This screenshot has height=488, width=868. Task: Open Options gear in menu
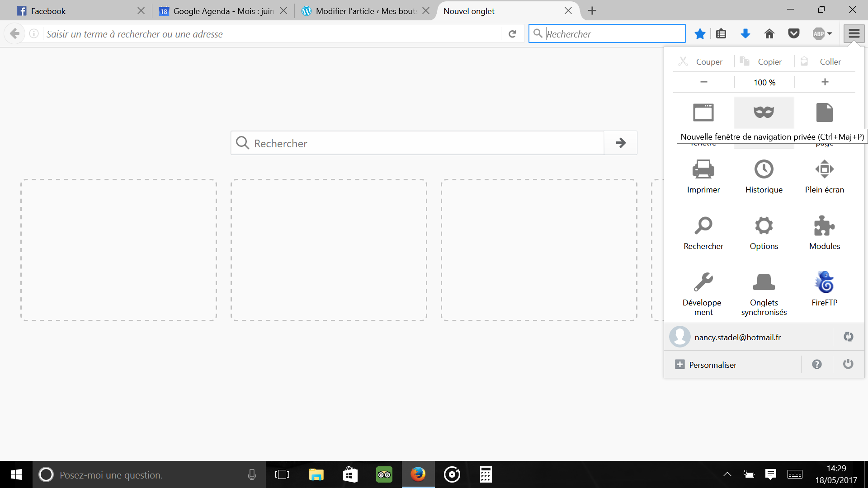(764, 226)
